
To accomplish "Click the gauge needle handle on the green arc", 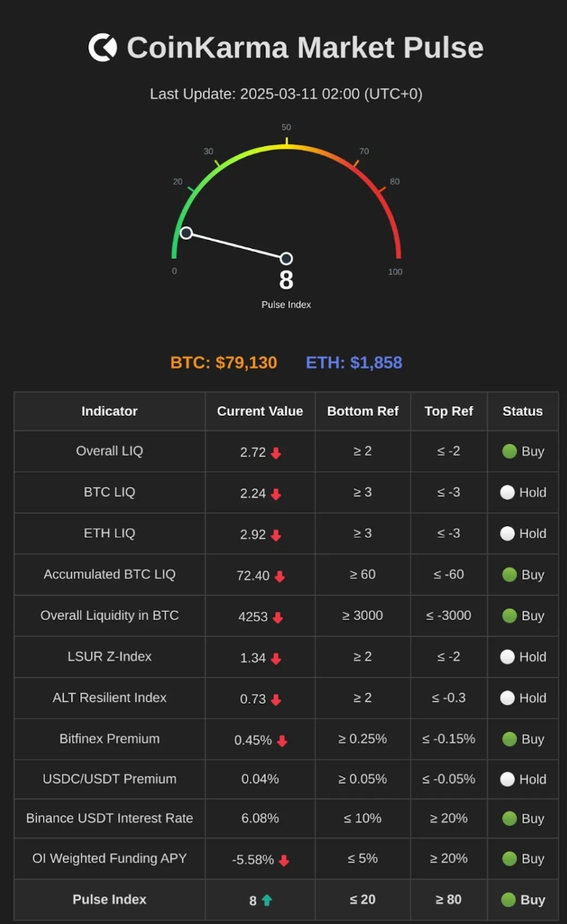I will 186,233.
